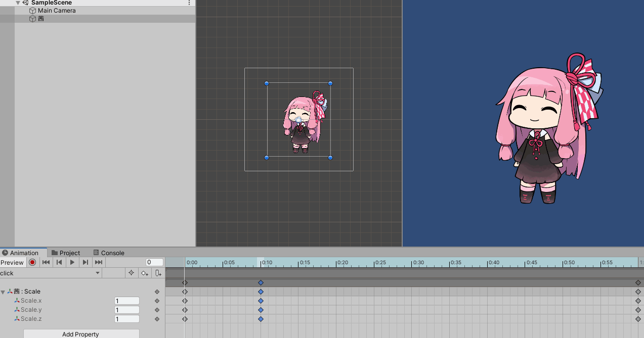Click the Scale.z value field
The width and height of the screenshot is (644, 338).
(x=126, y=319)
